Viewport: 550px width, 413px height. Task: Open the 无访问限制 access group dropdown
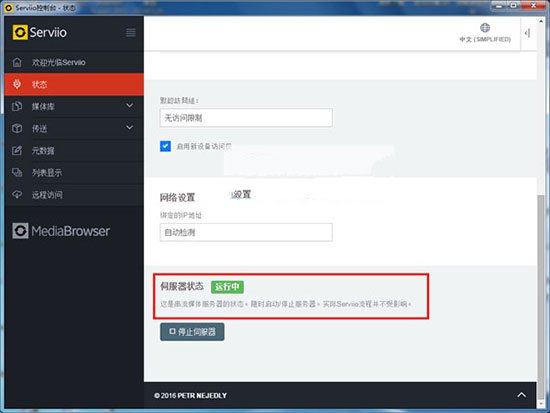[246, 118]
